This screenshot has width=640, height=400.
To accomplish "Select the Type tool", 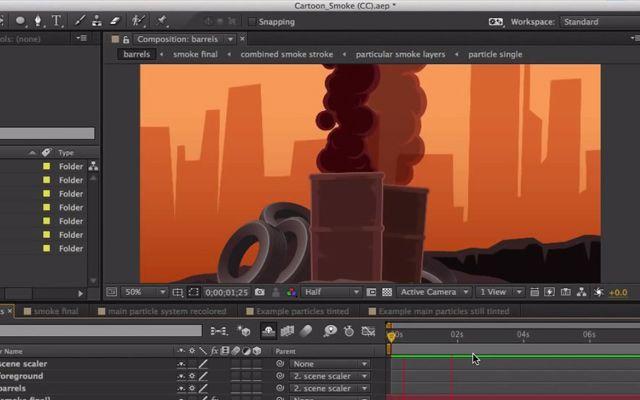I will click(x=56, y=21).
